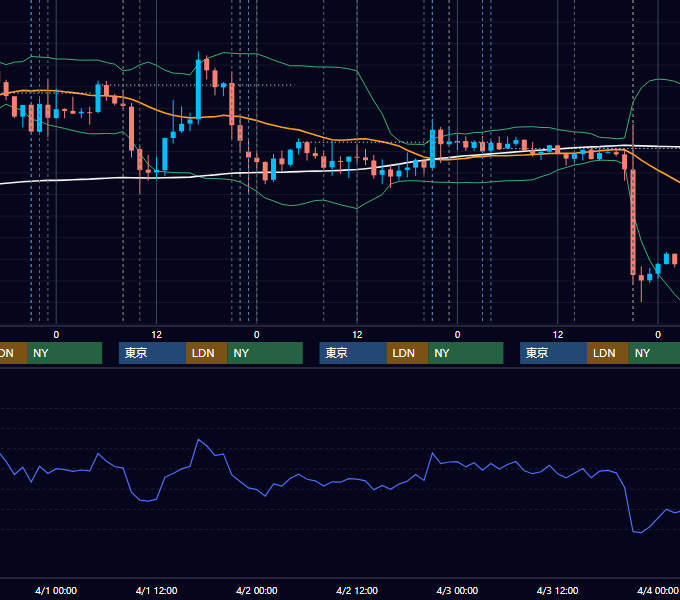Click the NY session block spanning 4/4 00:00
Image resolution: width=680 pixels, height=600 pixels.
[x=654, y=353]
